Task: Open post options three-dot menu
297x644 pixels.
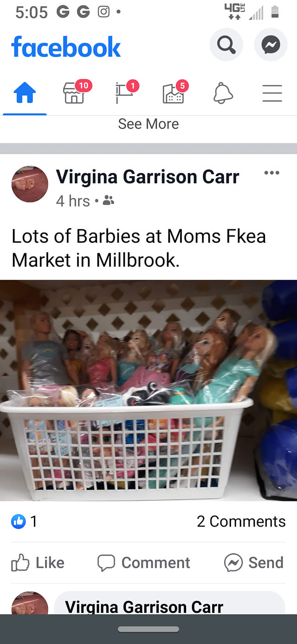Action: (271, 173)
